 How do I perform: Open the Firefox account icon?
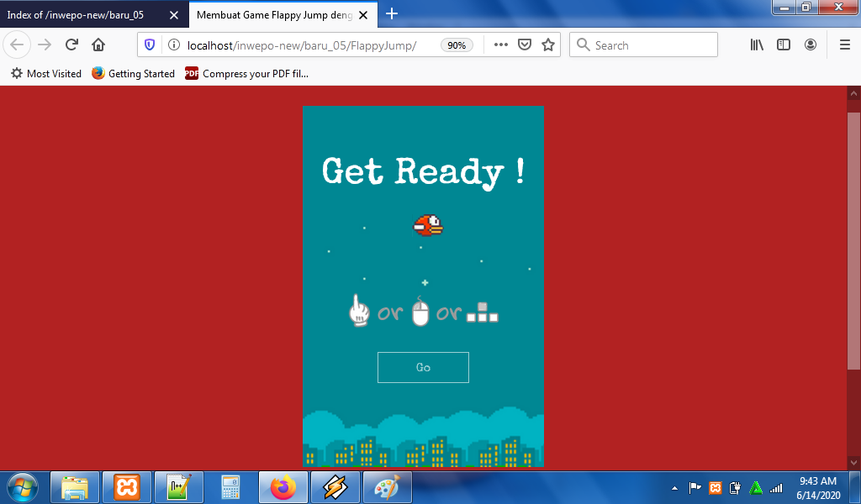(811, 45)
